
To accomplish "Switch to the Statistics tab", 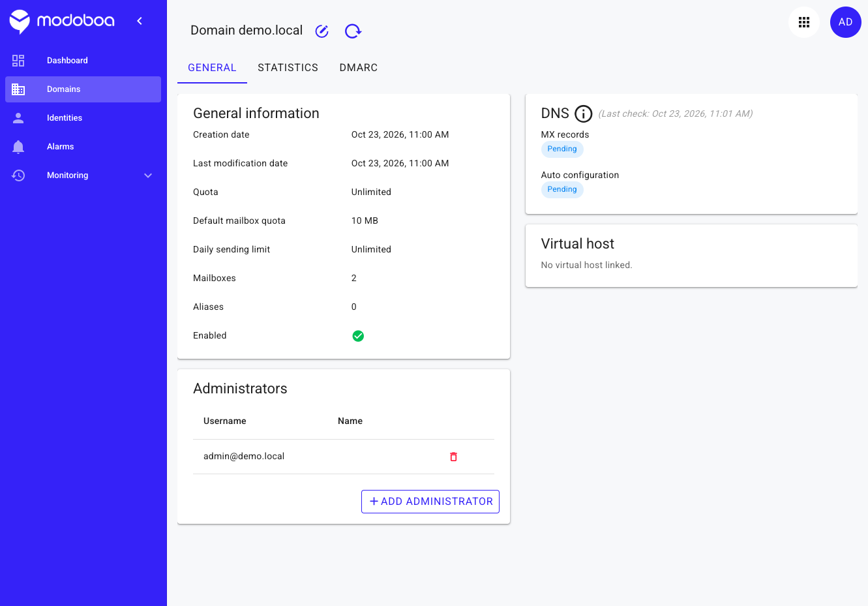I will (x=288, y=68).
